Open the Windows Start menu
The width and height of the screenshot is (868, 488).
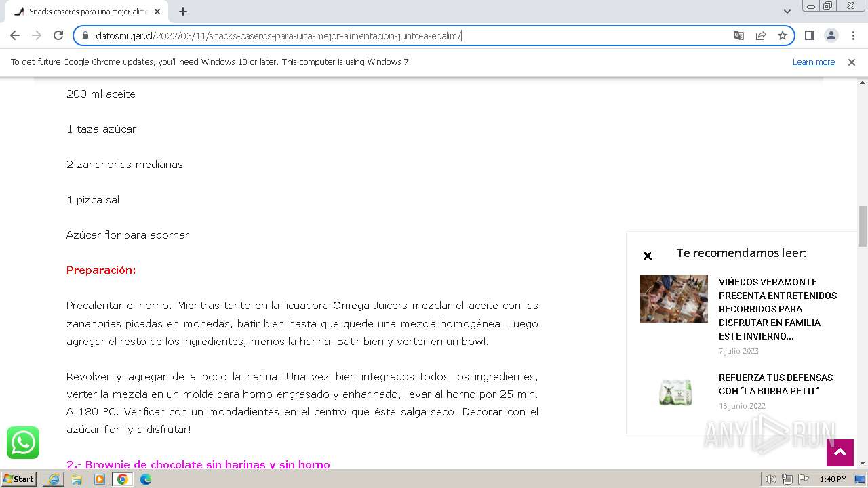pos(18,479)
